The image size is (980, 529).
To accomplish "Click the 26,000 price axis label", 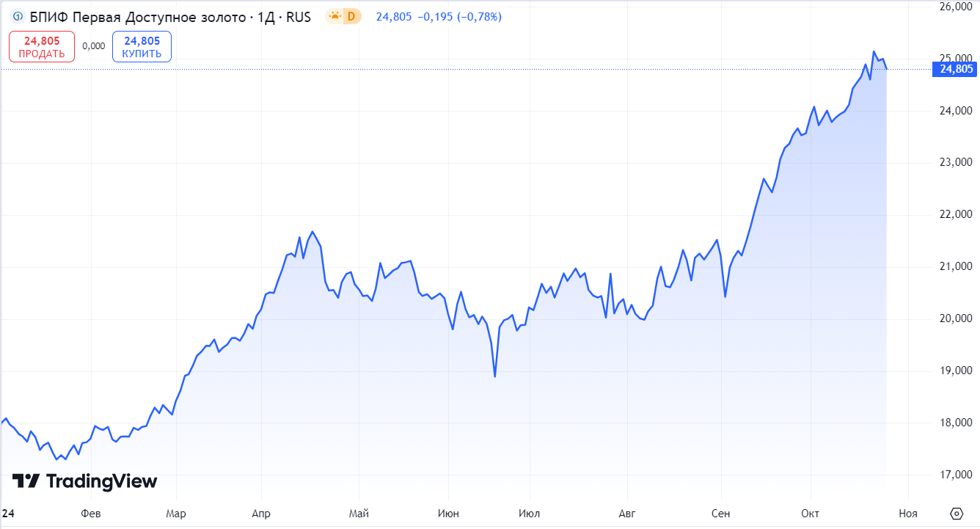I will (954, 7).
